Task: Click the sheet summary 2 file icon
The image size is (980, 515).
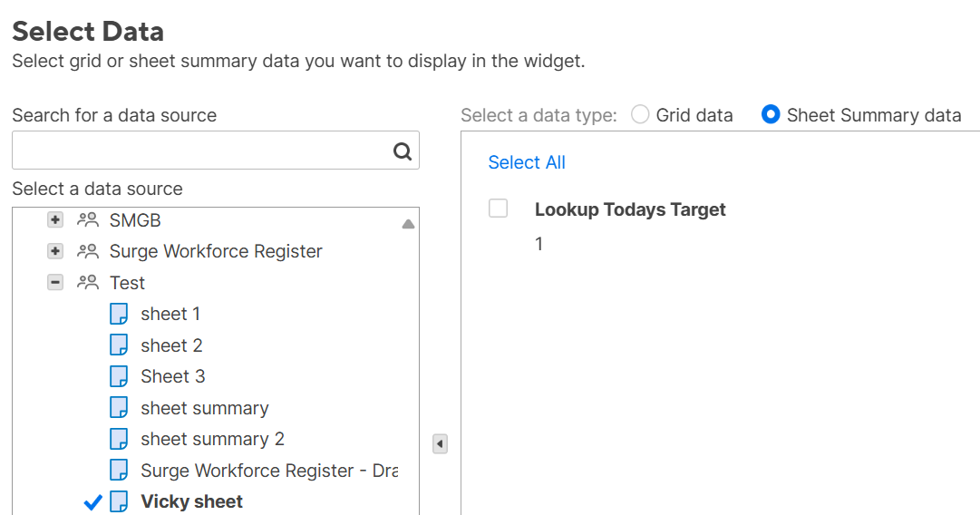Action: click(x=119, y=439)
